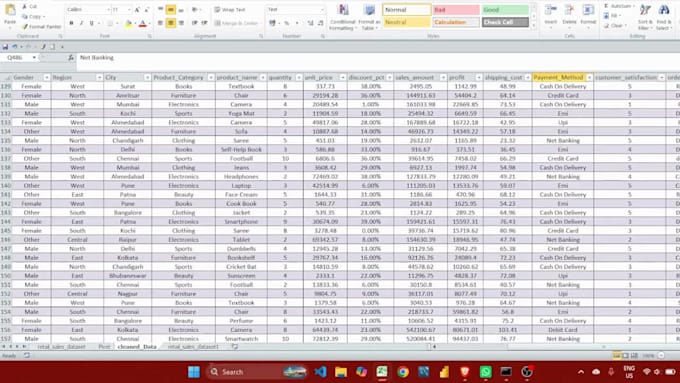Open the Find & Select menu
Screen dimensions: 680x383
pos(664,16)
